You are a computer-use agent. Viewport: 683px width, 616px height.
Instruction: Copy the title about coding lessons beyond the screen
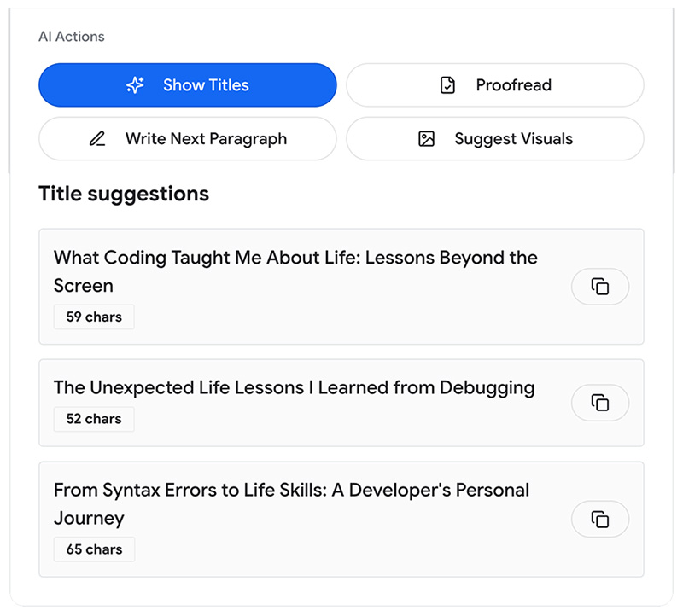click(600, 287)
